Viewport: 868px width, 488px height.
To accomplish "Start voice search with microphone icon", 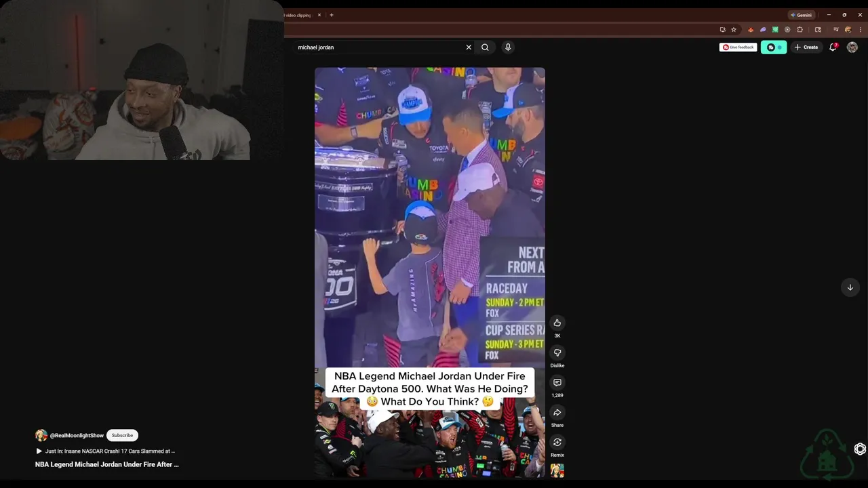I will [508, 47].
